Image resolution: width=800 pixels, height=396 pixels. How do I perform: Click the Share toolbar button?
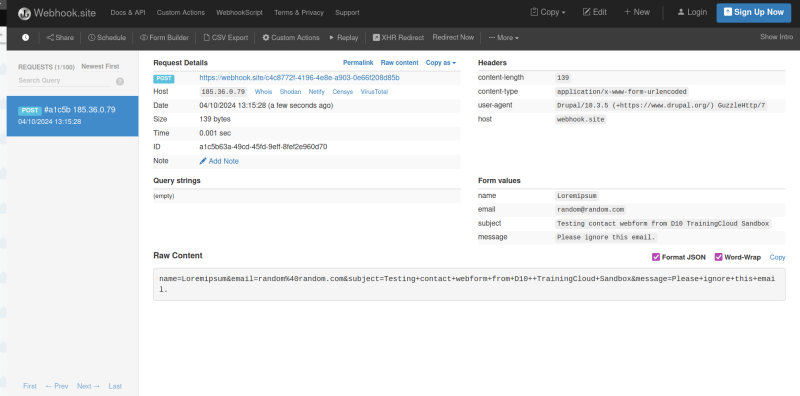point(60,37)
